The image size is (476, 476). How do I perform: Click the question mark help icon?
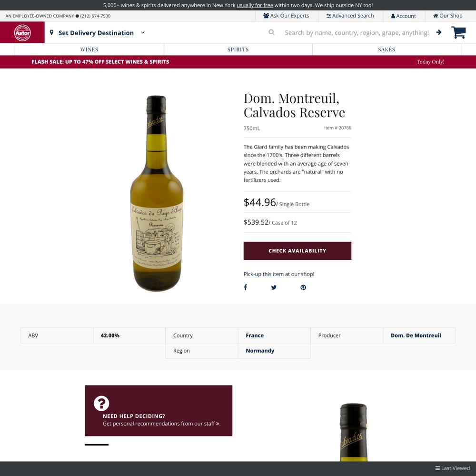[x=101, y=403]
